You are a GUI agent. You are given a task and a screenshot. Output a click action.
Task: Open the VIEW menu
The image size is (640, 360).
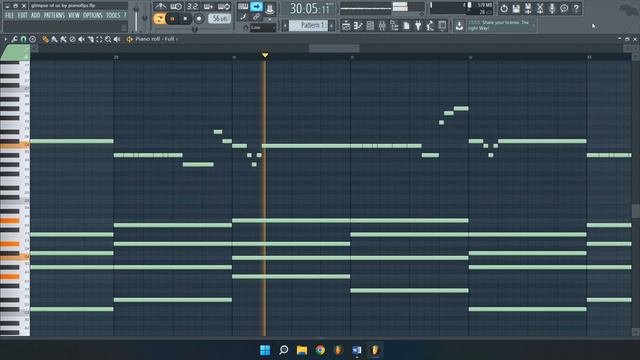point(74,15)
